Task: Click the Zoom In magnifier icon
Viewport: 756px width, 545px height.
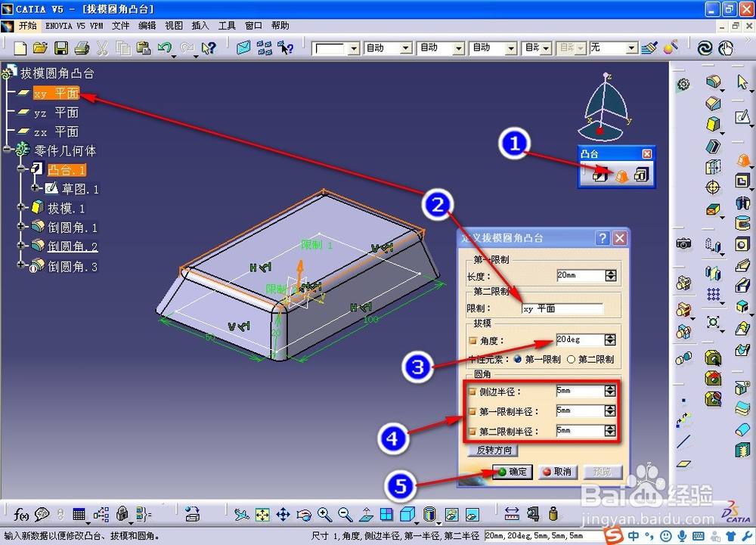Action: [324, 515]
